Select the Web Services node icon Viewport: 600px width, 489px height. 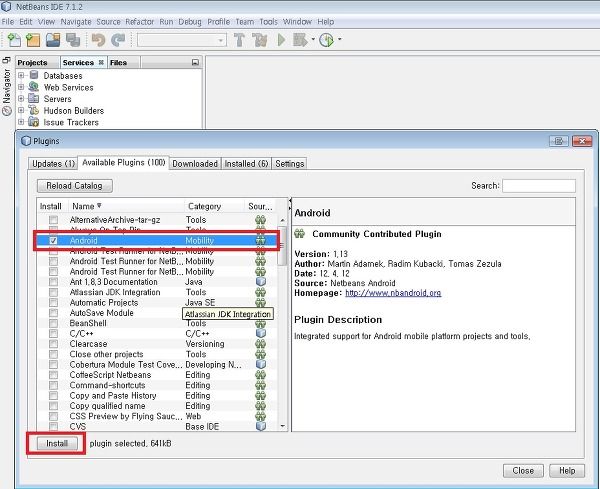(34, 87)
